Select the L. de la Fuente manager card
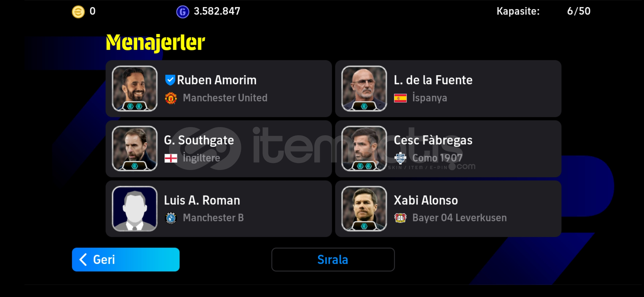This screenshot has height=297, width=644. 448,89
